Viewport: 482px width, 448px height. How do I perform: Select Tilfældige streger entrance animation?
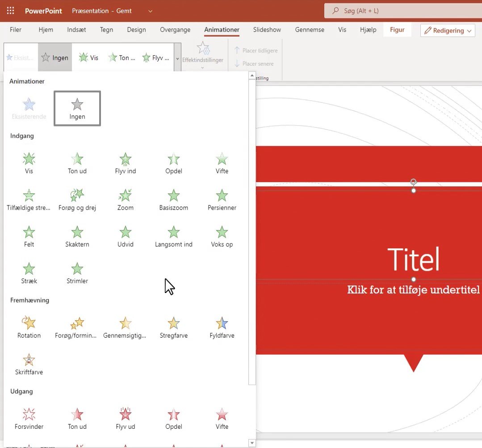[x=29, y=200]
